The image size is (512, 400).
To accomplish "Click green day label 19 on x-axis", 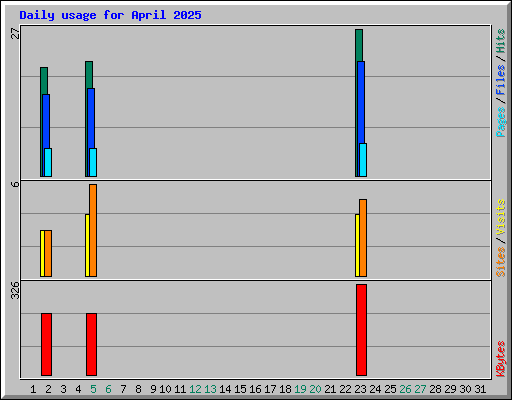I will (x=300, y=389).
